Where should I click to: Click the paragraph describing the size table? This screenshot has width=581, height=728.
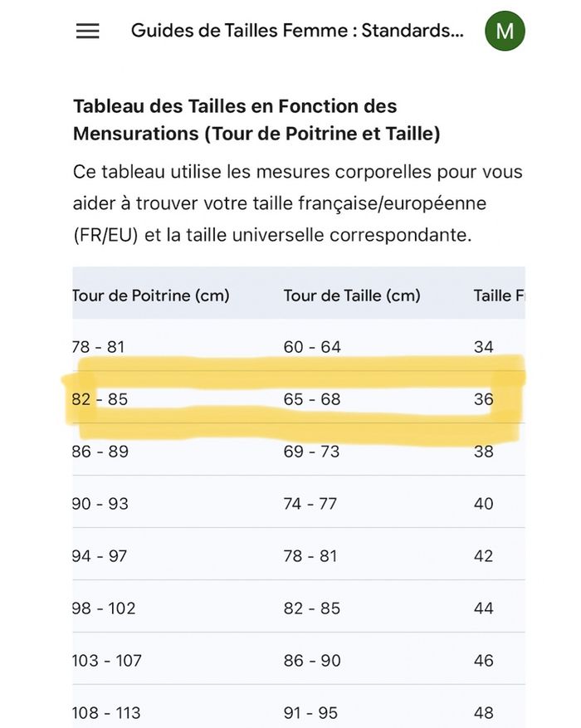tap(298, 203)
